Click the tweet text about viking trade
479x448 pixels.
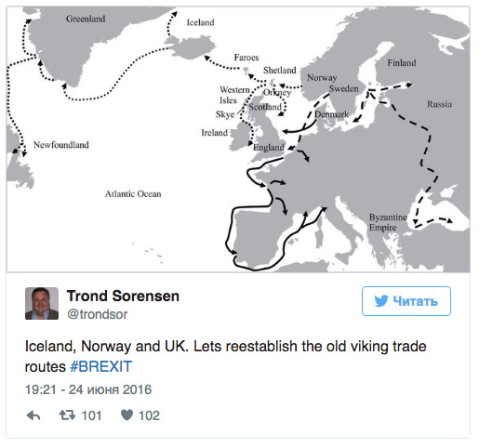point(226,356)
